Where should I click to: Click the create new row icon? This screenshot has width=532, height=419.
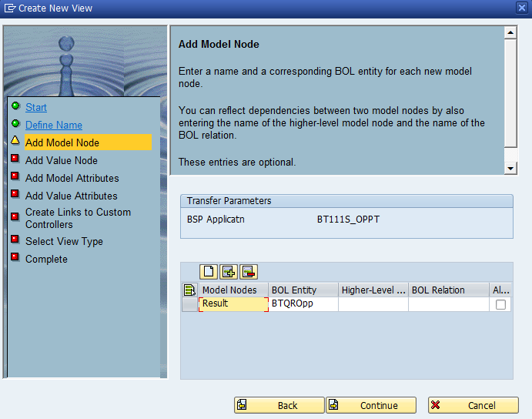click(209, 272)
